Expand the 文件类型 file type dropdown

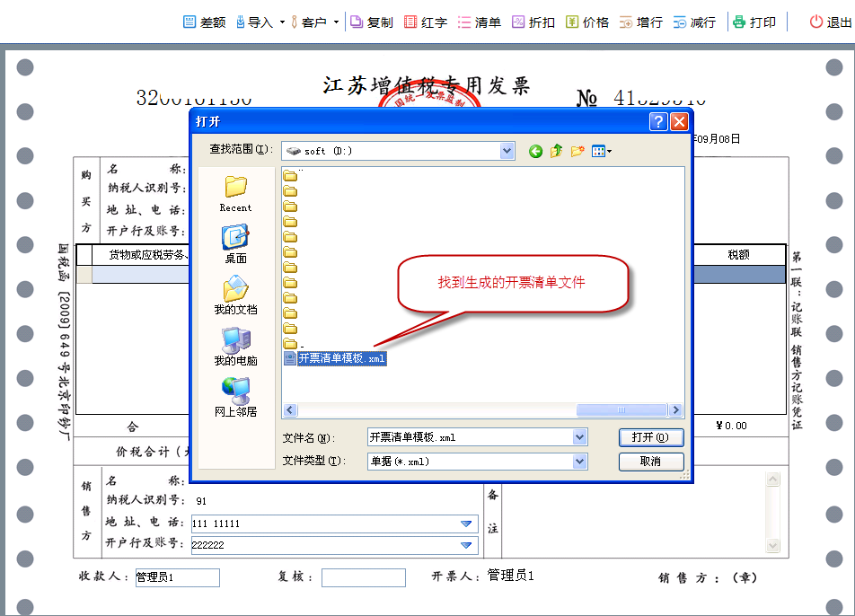(x=579, y=461)
